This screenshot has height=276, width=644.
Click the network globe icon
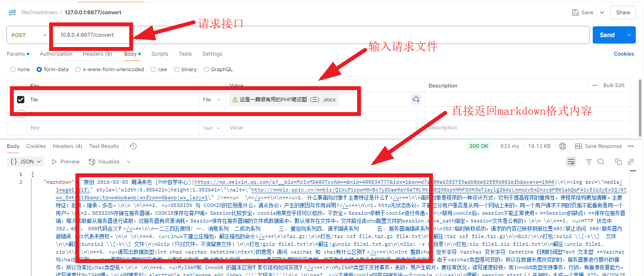pyautogui.click(x=562, y=146)
